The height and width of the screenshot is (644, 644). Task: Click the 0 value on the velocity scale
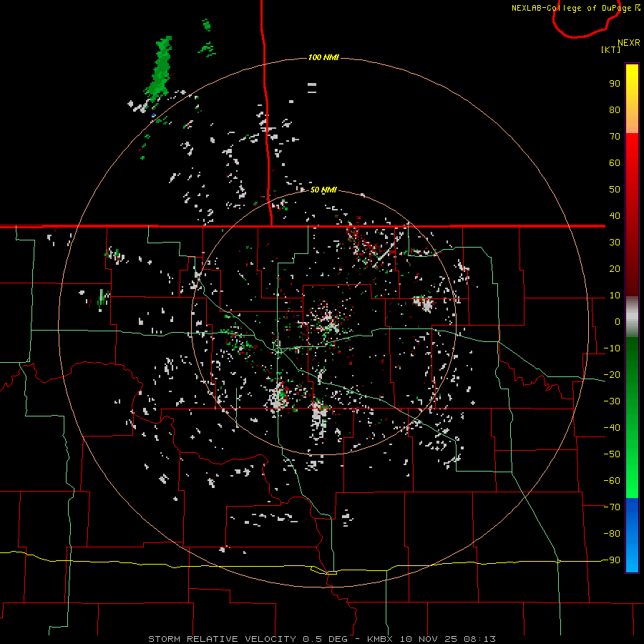pos(618,322)
